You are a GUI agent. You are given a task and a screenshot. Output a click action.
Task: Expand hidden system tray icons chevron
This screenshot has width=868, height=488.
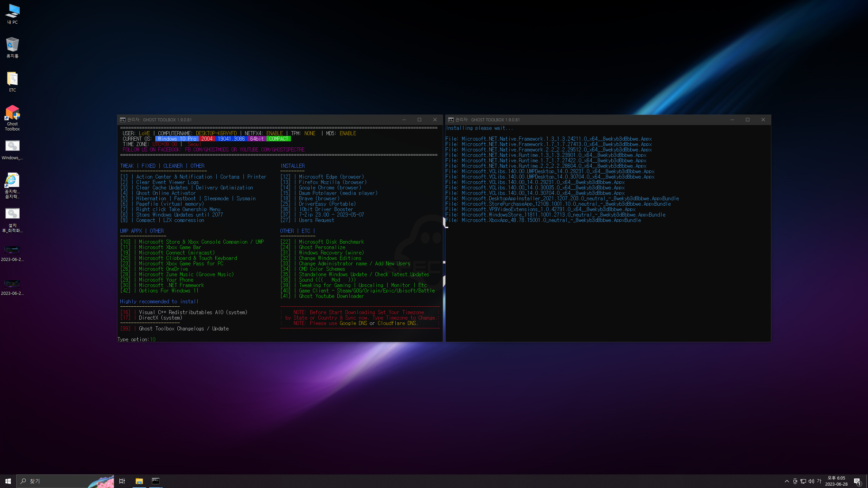point(787,481)
